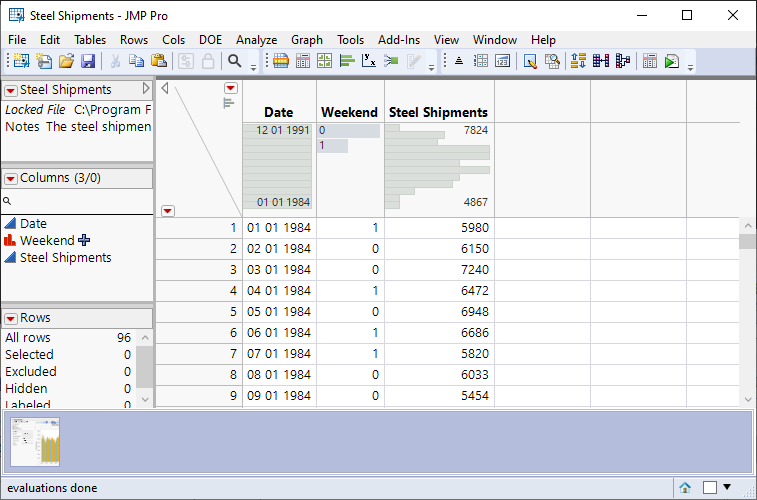Toggle the status bar checkbox
The height and width of the screenshot is (500, 757).
pos(709,488)
